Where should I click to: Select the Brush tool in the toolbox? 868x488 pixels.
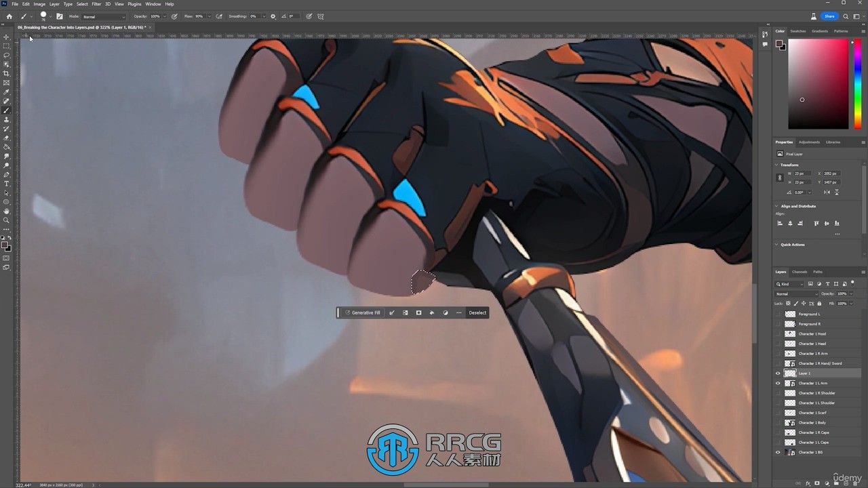pos(7,110)
